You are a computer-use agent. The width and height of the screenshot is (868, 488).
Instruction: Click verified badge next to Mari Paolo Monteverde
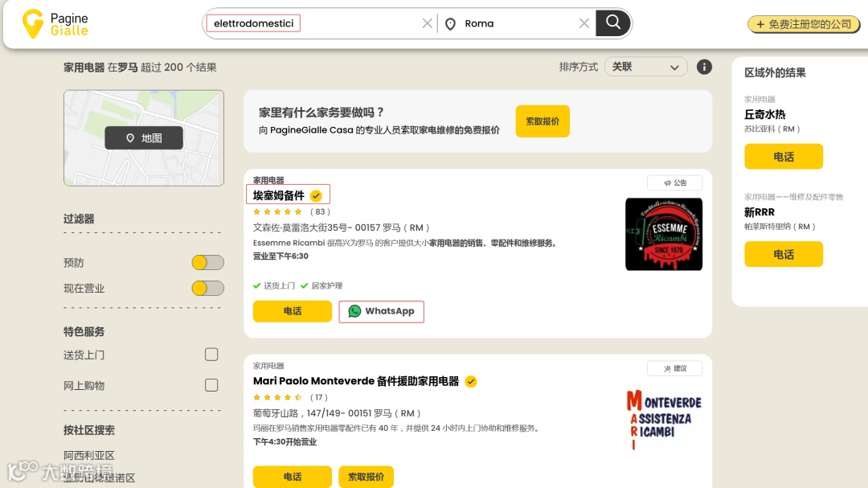(471, 381)
